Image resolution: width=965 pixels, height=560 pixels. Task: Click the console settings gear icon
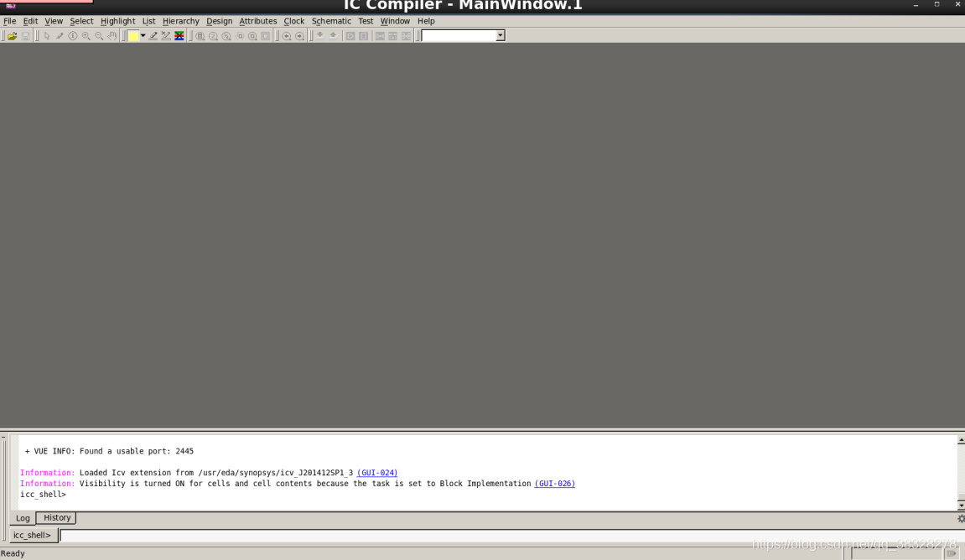pyautogui.click(x=961, y=519)
